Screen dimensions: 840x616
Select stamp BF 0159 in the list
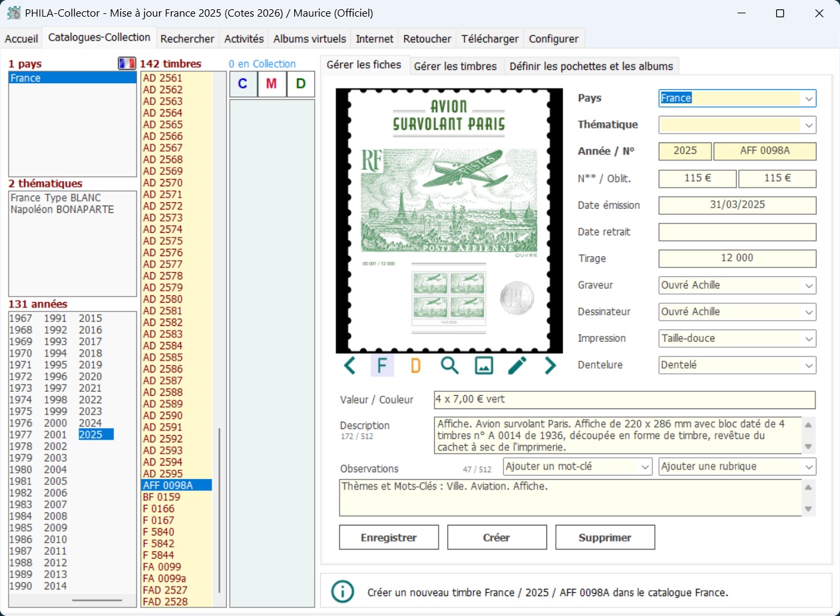162,497
